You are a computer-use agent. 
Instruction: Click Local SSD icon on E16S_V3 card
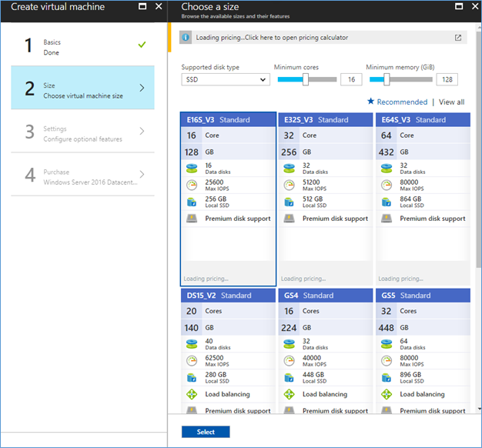192,202
